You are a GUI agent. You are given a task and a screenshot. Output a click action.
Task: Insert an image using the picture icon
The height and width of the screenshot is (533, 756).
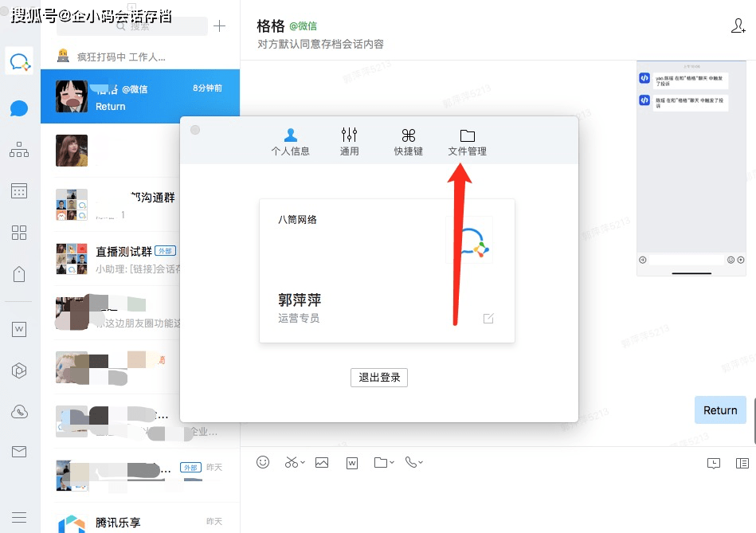(x=322, y=463)
